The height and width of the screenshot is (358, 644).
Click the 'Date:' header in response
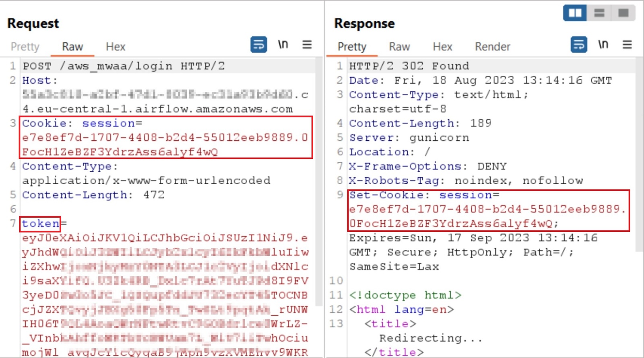pos(366,80)
